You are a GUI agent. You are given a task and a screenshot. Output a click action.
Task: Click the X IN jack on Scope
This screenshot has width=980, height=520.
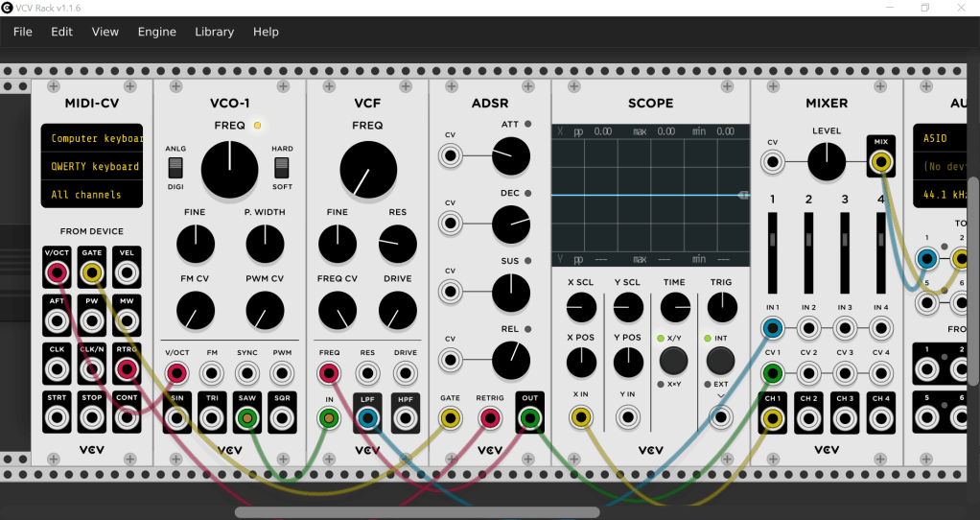point(581,417)
